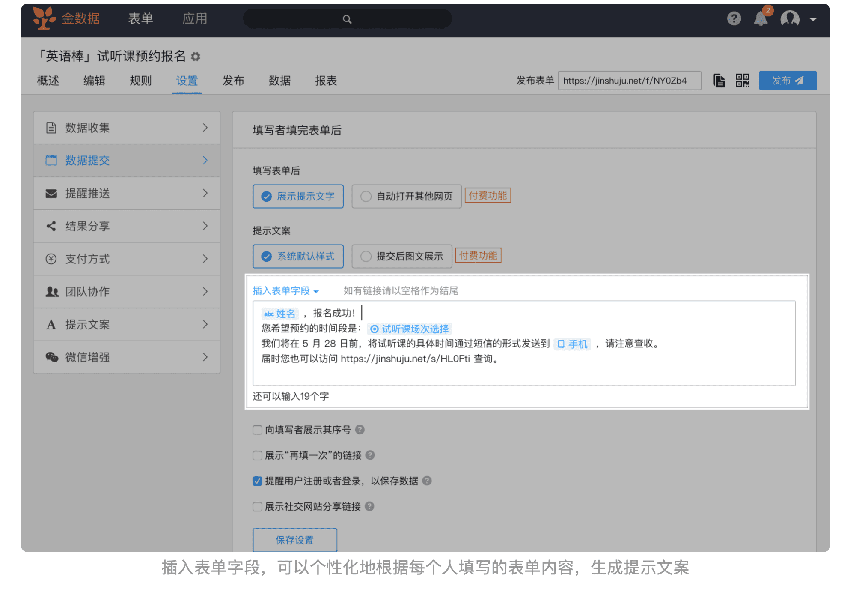Screen dimensions: 868x592
Task: Click the 数据收集 document icon
Action: click(x=51, y=128)
